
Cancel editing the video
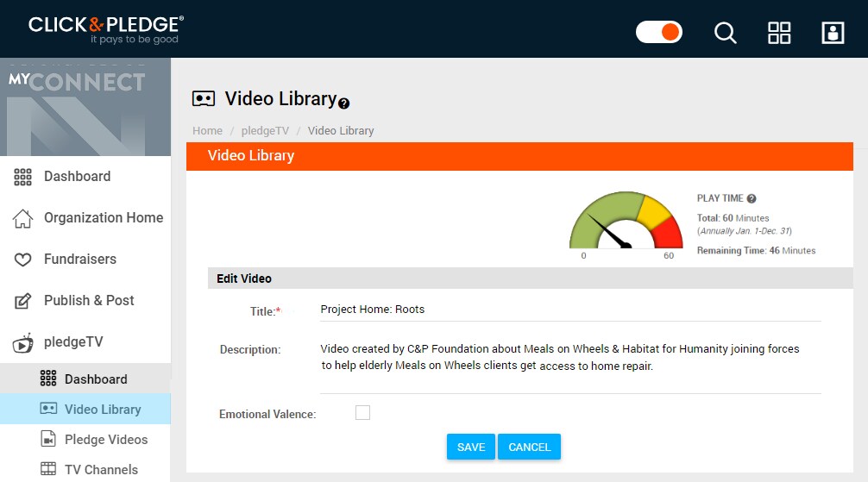pos(529,448)
